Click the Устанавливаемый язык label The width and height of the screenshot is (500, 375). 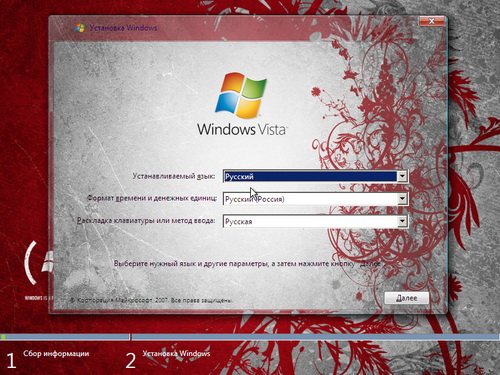174,176
